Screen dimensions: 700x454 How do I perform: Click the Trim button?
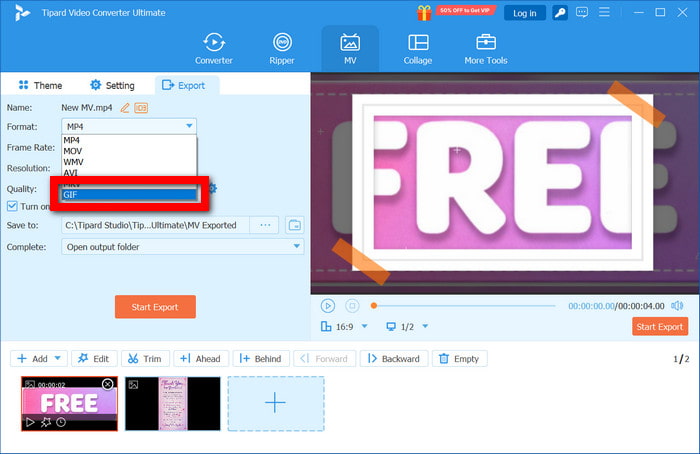(x=145, y=358)
